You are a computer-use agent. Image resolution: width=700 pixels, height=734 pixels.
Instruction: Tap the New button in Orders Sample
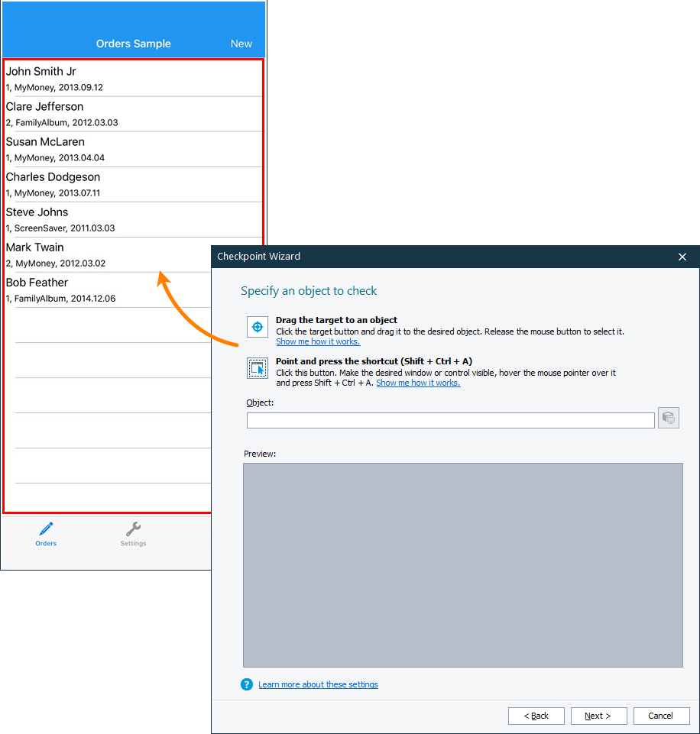point(241,44)
